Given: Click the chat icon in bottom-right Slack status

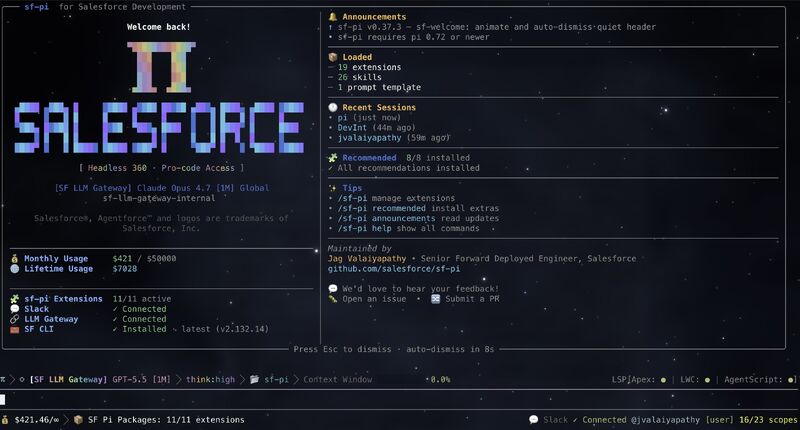Looking at the screenshot, I should [534, 420].
